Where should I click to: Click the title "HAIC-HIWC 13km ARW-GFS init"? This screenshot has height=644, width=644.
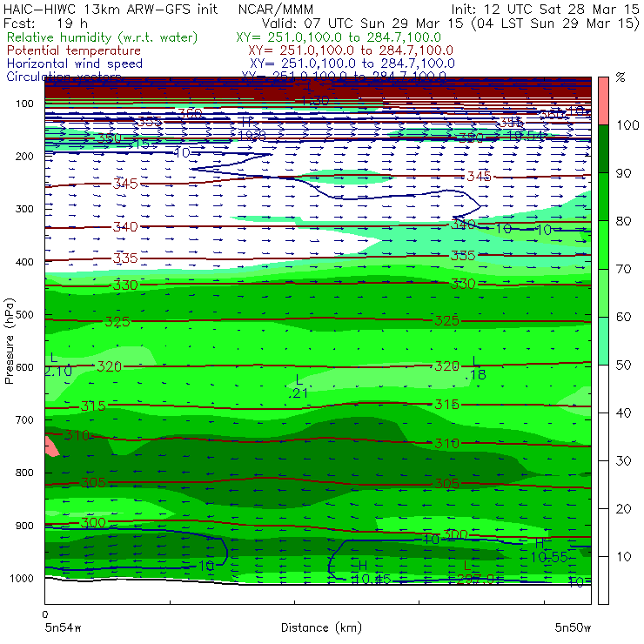pos(111,9)
